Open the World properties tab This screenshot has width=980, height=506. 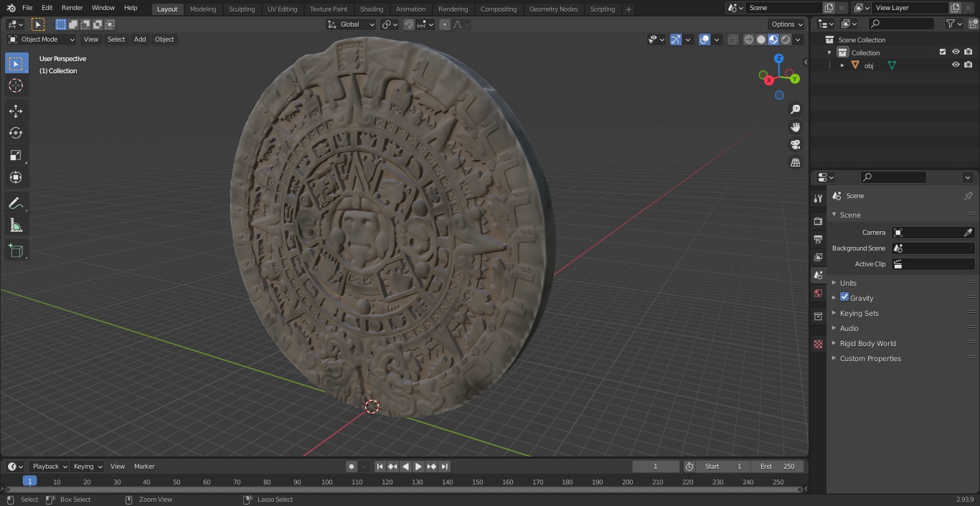coord(818,293)
